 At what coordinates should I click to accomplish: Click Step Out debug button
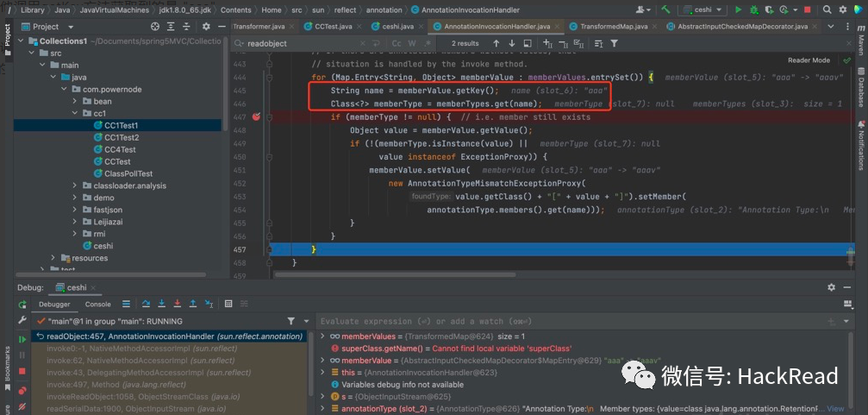[x=192, y=304]
